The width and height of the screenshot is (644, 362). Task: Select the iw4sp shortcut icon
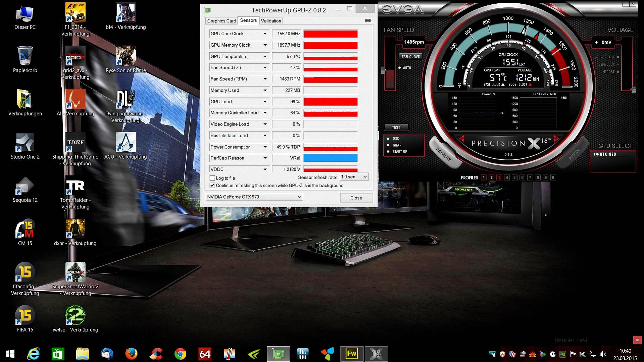[x=75, y=315]
